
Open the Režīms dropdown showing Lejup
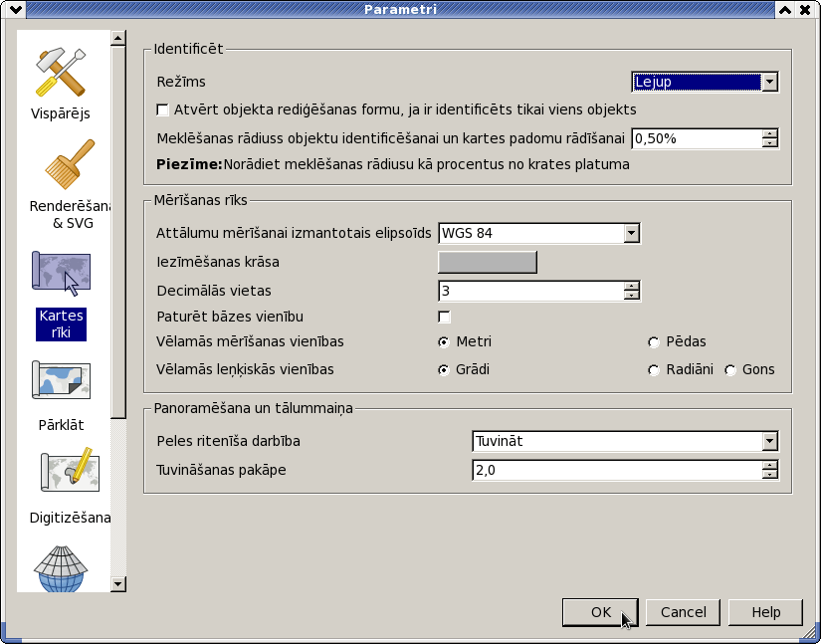tap(706, 82)
